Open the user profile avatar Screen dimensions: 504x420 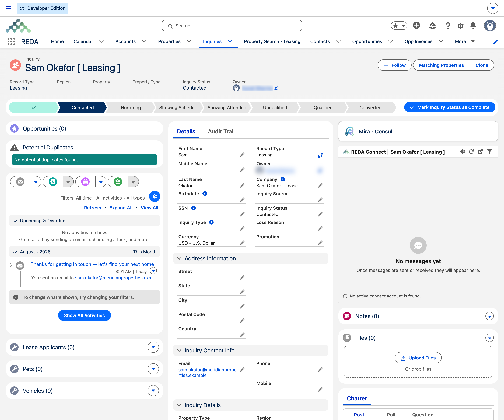490,25
